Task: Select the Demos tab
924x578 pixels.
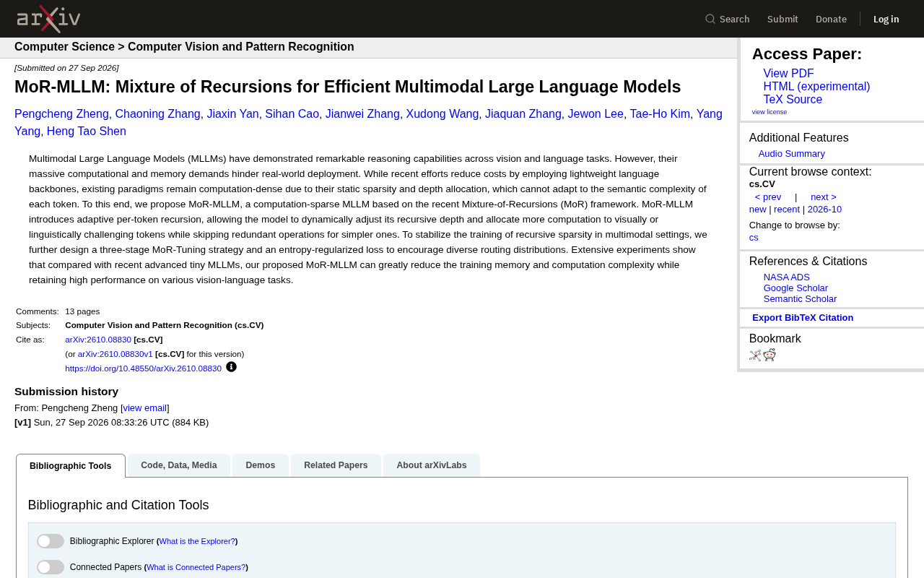Action: (x=261, y=465)
